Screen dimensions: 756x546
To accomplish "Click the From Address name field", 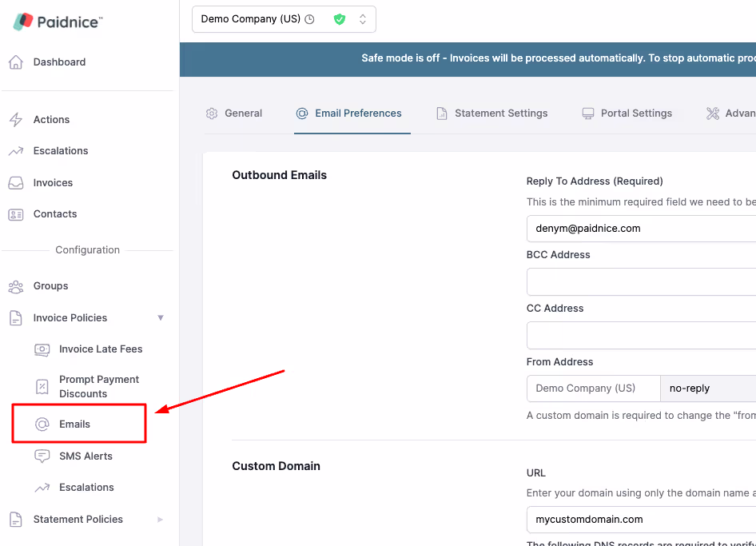I will [594, 389].
